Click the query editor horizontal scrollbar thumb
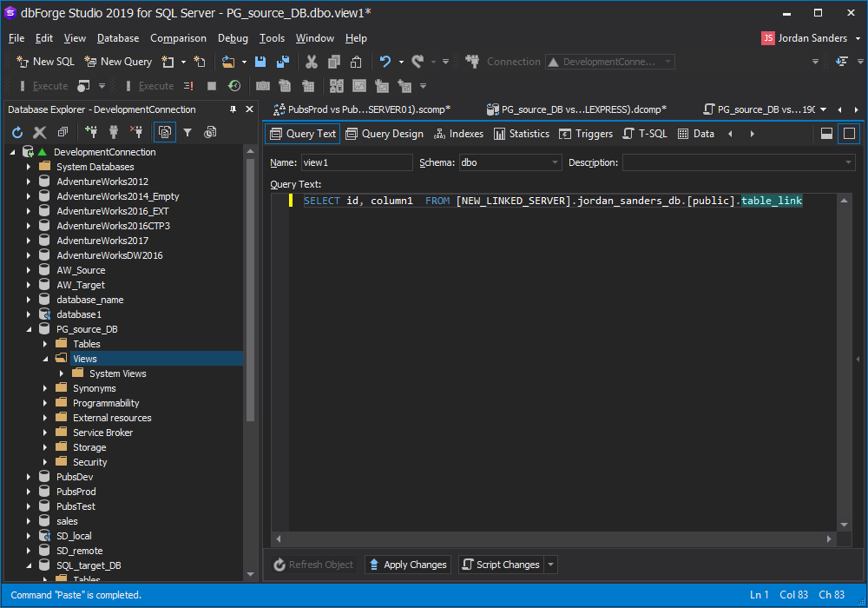868x608 pixels. tap(554, 539)
